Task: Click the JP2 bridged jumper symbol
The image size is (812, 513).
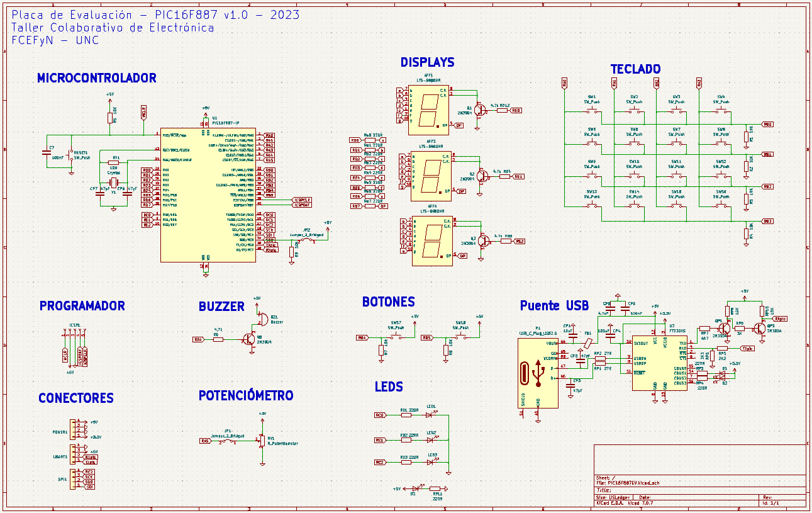Action: (306, 240)
